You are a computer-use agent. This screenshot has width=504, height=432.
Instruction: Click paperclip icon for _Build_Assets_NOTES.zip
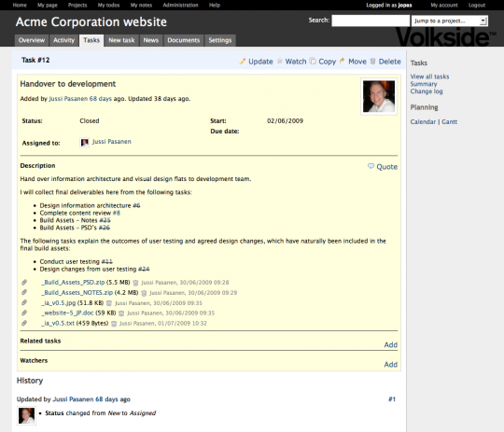[x=24, y=292]
